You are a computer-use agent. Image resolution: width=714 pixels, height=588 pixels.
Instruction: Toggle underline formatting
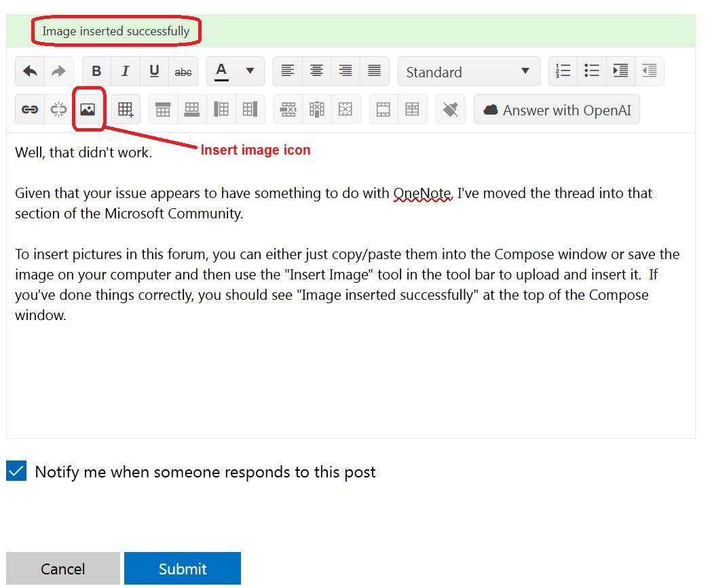click(154, 71)
